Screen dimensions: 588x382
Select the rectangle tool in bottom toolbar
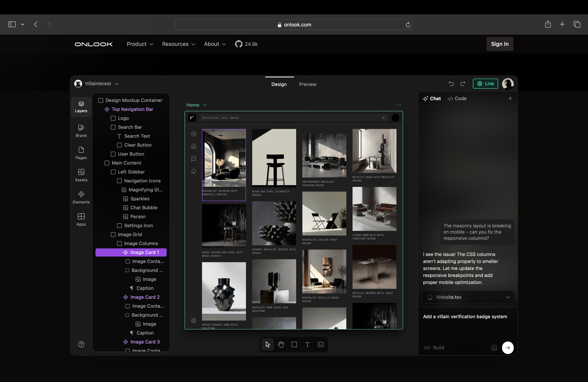[294, 344]
